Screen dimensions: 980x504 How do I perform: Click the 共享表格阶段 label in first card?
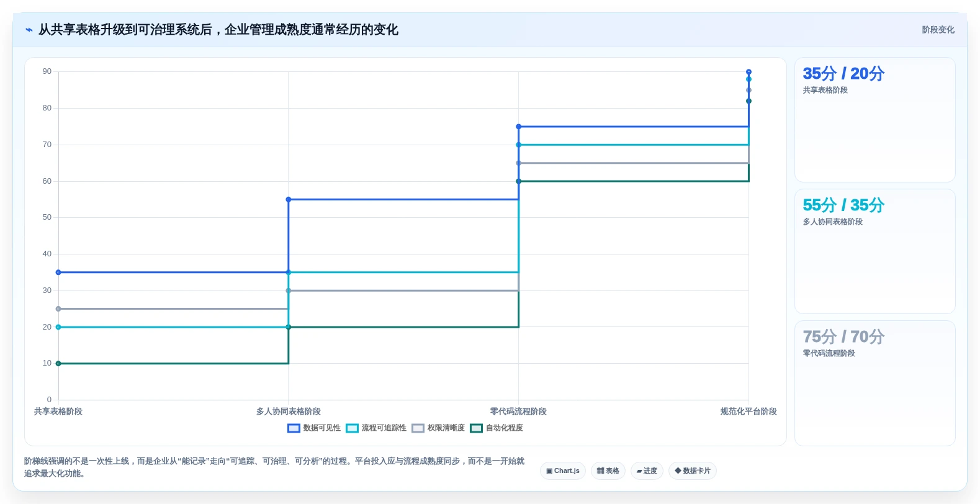825,91
